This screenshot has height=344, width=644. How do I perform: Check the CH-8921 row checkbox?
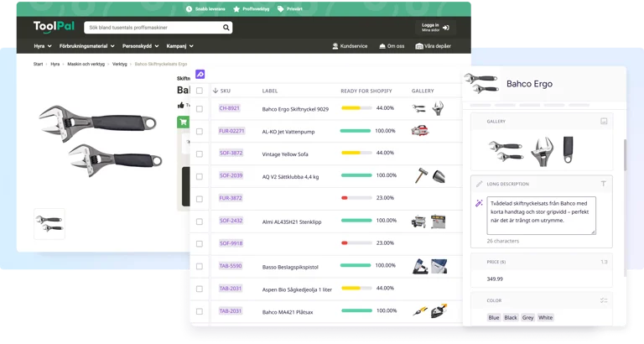point(200,109)
